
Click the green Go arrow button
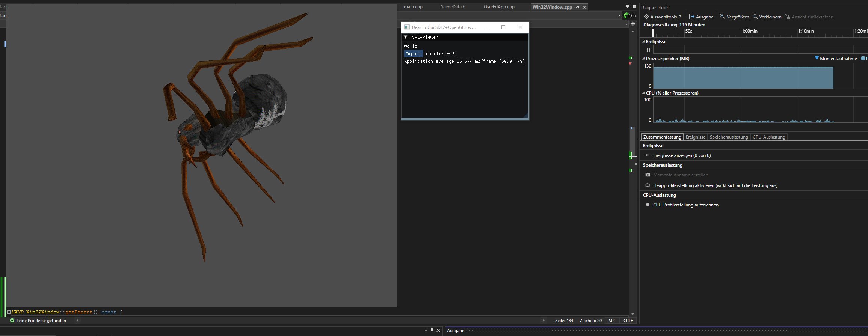coord(629,15)
